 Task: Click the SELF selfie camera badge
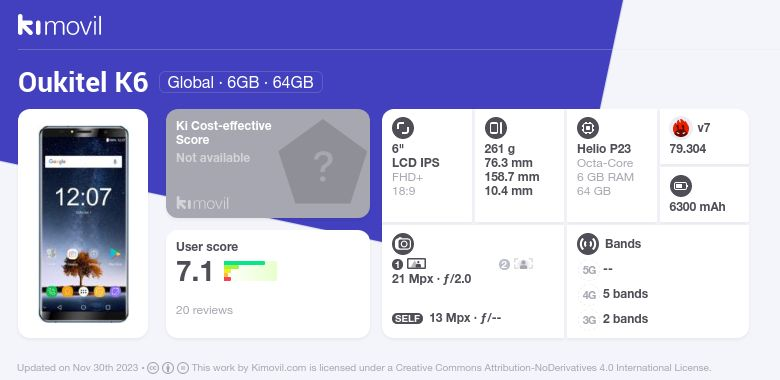[407, 318]
